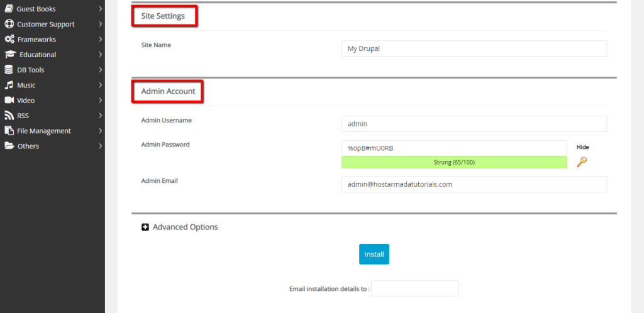Expand the Frameworks category chevron
This screenshot has height=313, width=644.
tap(100, 39)
